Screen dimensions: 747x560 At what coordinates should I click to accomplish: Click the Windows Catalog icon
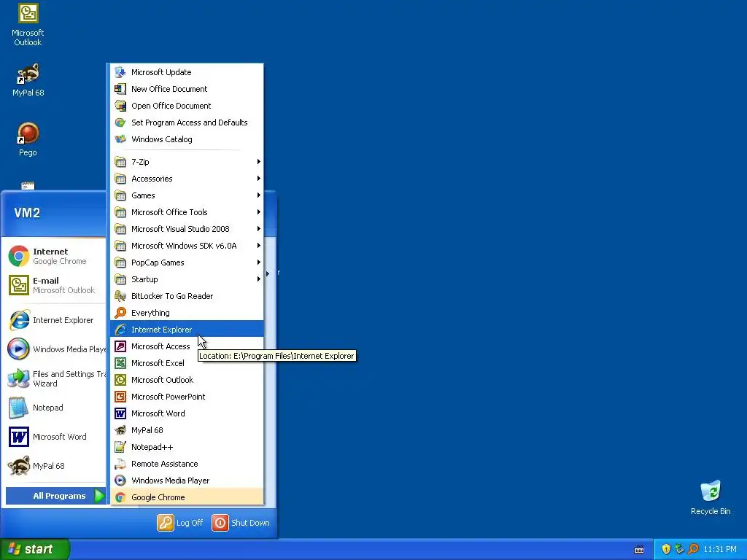[x=120, y=139]
